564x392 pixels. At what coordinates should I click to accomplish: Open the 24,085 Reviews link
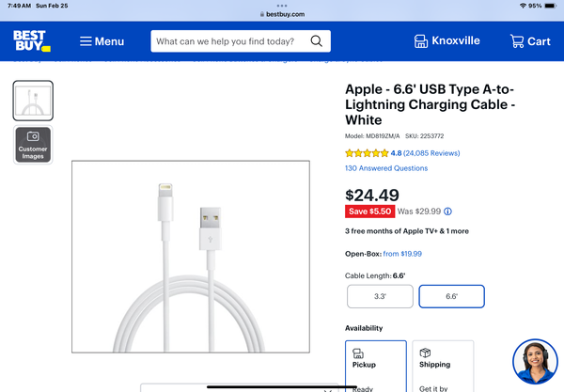[x=431, y=152]
